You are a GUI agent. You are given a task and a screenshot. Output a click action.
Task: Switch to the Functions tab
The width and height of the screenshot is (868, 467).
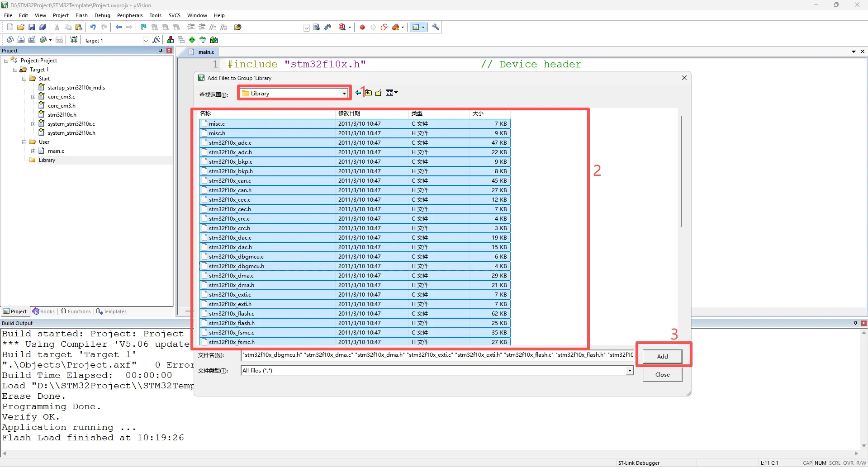click(76, 311)
